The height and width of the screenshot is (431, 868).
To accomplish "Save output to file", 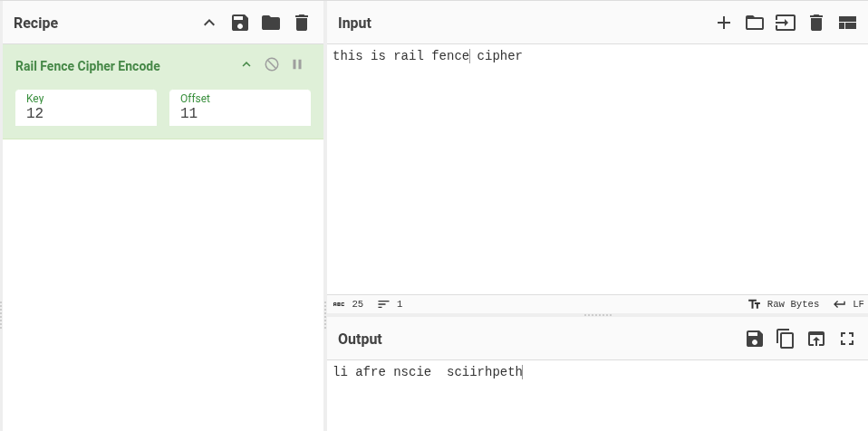I will [755, 339].
